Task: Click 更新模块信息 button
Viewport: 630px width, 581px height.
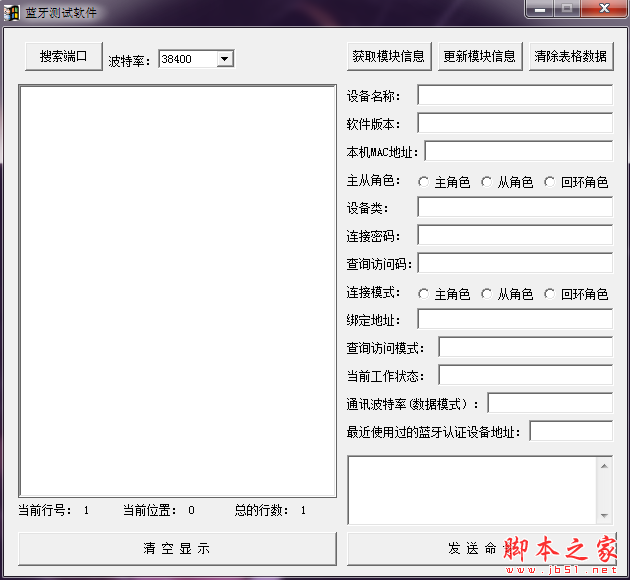Action: pyautogui.click(x=480, y=56)
